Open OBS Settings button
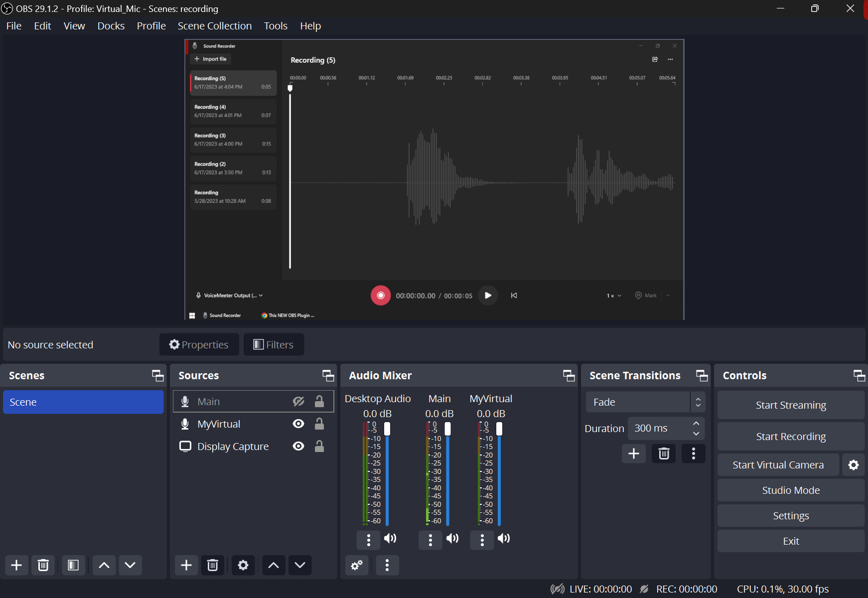Screen dimensions: 868x598 pos(791,516)
